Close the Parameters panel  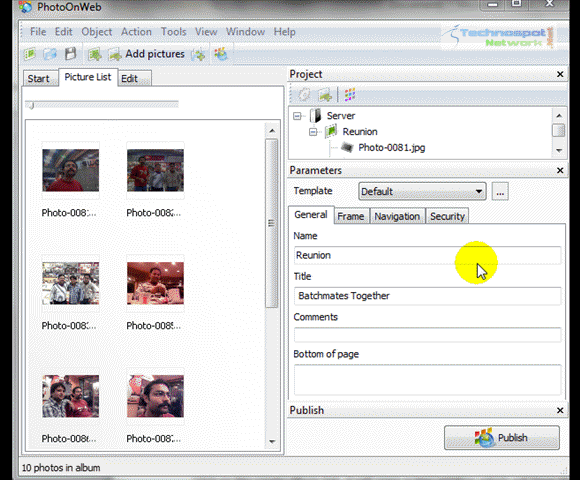pyautogui.click(x=560, y=170)
